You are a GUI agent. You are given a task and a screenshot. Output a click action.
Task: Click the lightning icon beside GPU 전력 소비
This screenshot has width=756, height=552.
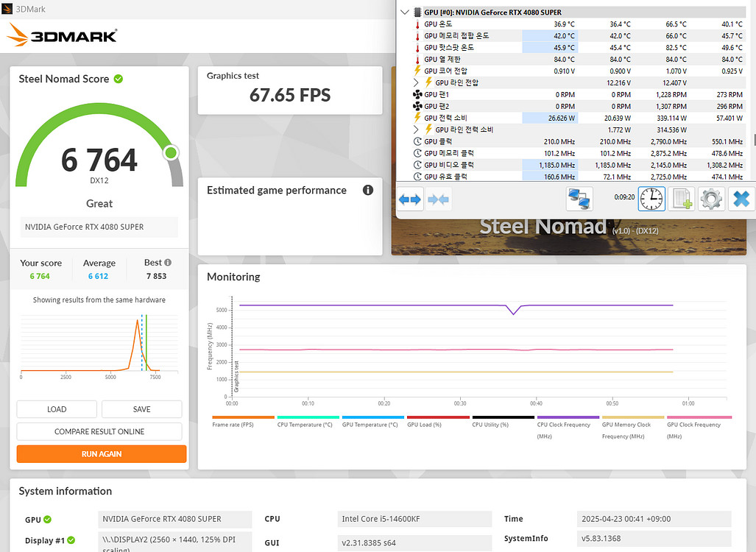417,118
